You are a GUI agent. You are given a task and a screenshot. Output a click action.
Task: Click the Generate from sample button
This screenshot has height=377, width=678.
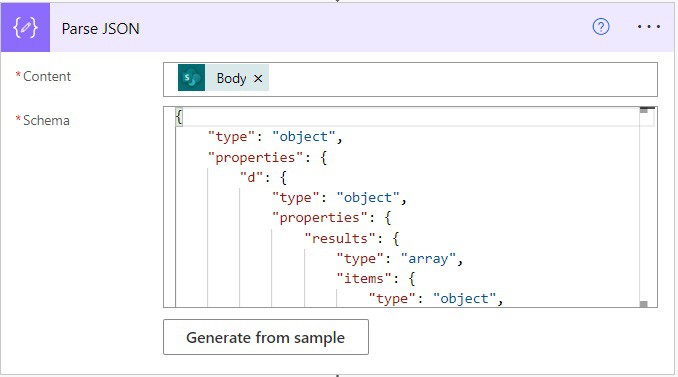tap(266, 337)
